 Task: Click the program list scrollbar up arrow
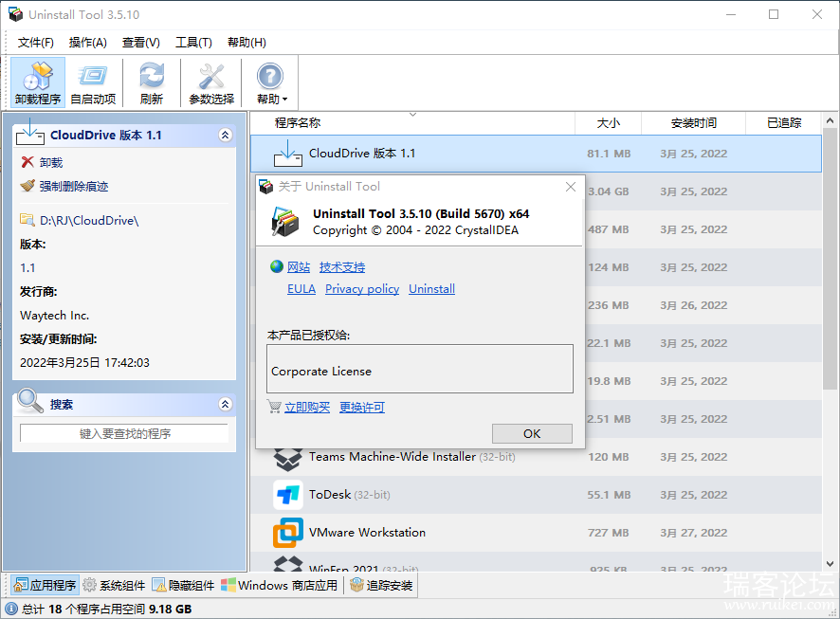(830, 121)
